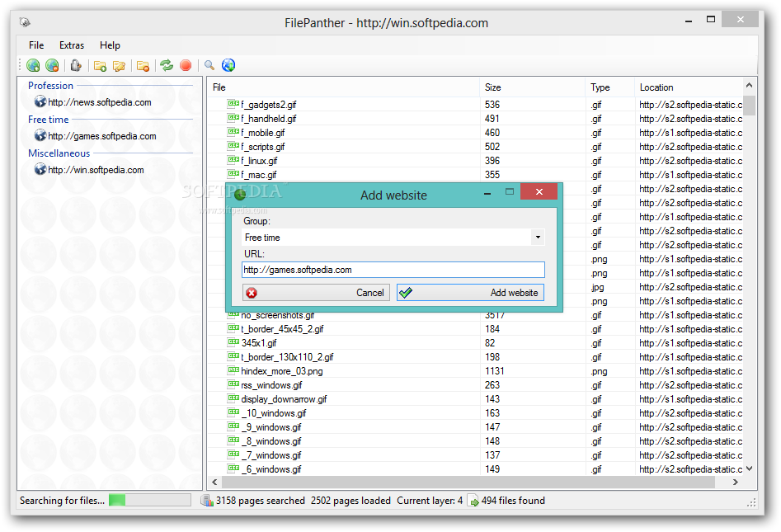Click the magnifying glass search icon
The image size is (781, 532).
[209, 65]
